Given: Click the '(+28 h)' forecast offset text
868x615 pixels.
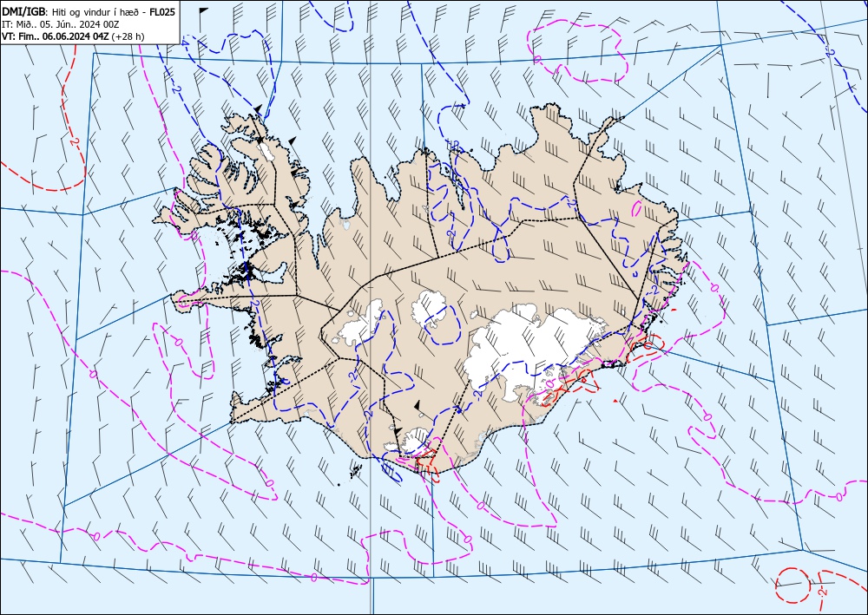Looking at the screenshot, I should point(128,36).
